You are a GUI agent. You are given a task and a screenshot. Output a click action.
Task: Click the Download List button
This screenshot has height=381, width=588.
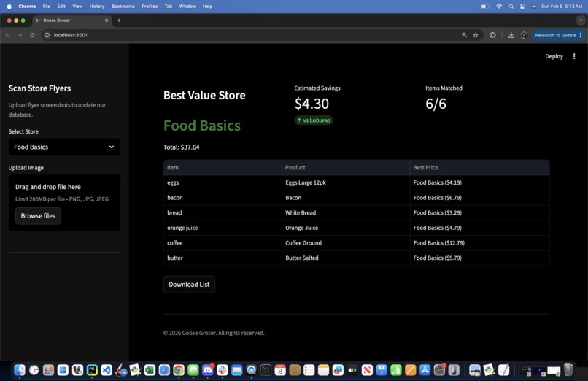pos(189,284)
